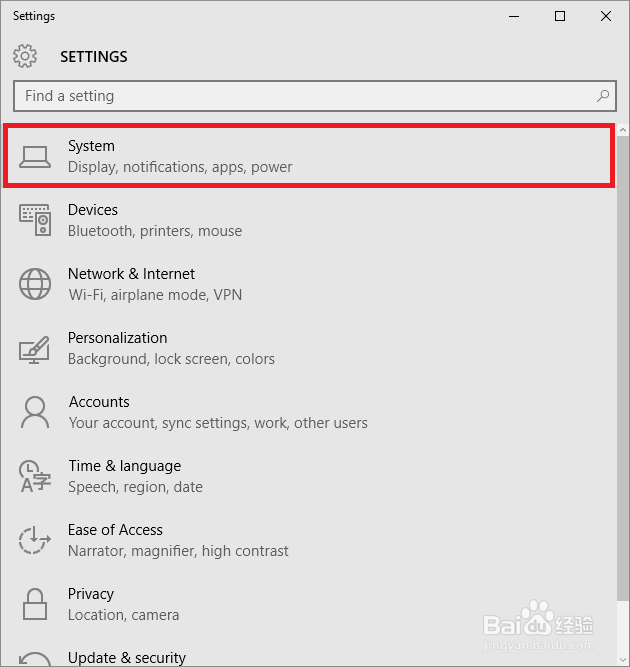This screenshot has height=667, width=630.
Task: Click the Ease of Access icon
Action: click(35, 540)
